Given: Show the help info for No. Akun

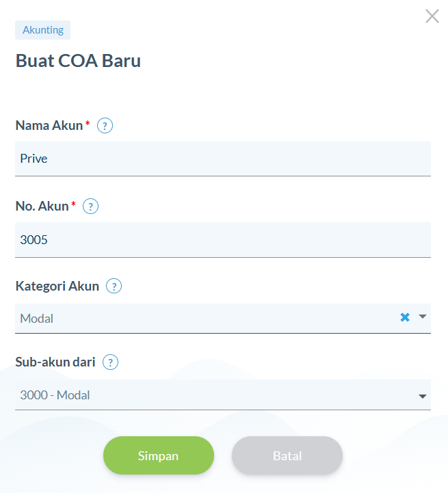Looking at the screenshot, I should 90,206.
